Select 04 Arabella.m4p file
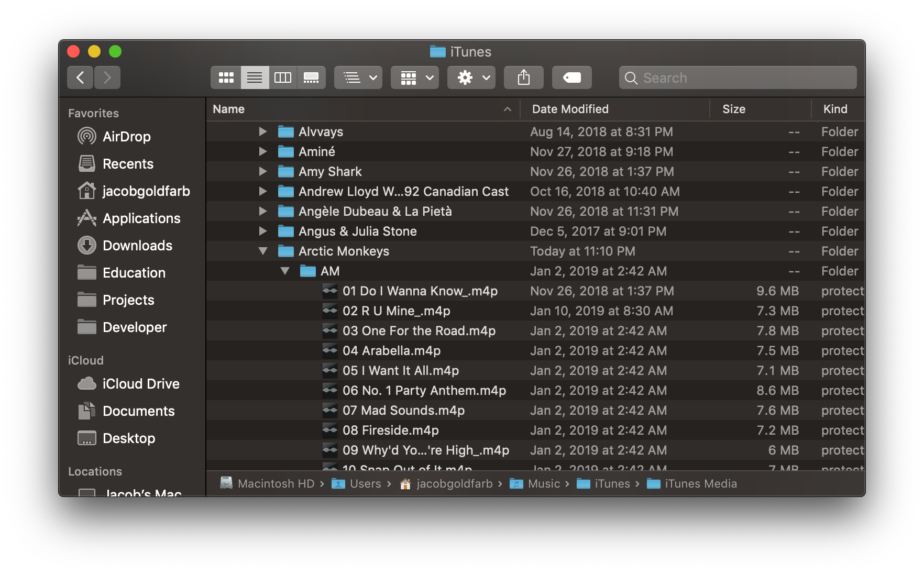Image resolution: width=924 pixels, height=574 pixels. point(535,350)
